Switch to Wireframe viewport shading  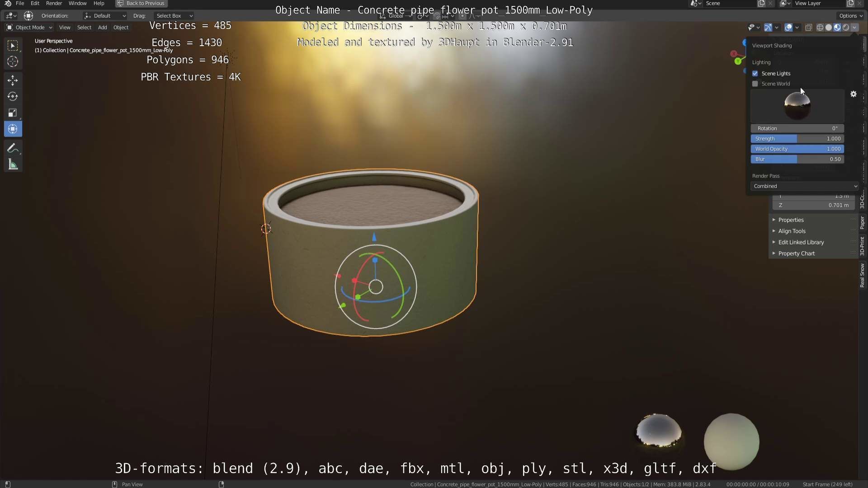(820, 28)
